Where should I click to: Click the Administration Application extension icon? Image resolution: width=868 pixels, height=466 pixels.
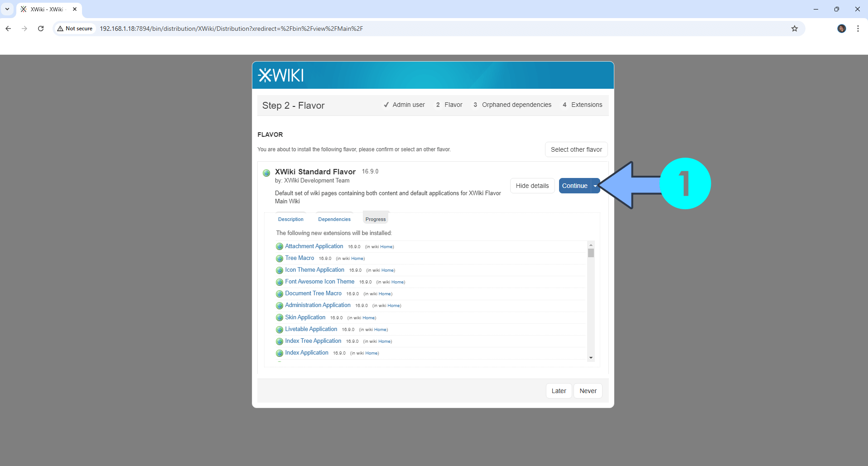coord(280,306)
